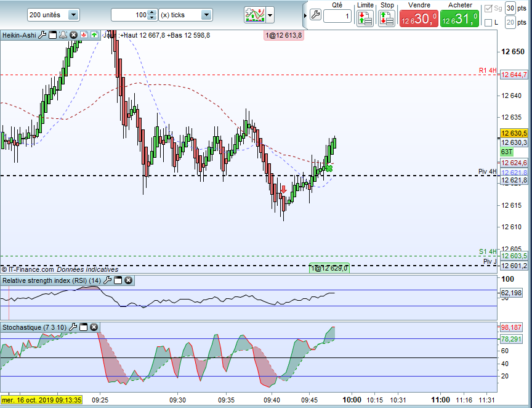Viewport: 532px width, 408px height.
Task: Click green up-arrow buy icon on Heikin-Ashi tab
Action: click(94, 35)
